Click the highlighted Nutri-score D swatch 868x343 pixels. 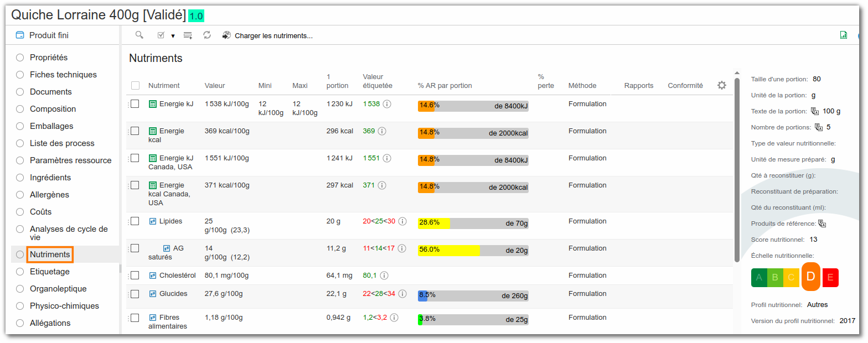point(811,276)
